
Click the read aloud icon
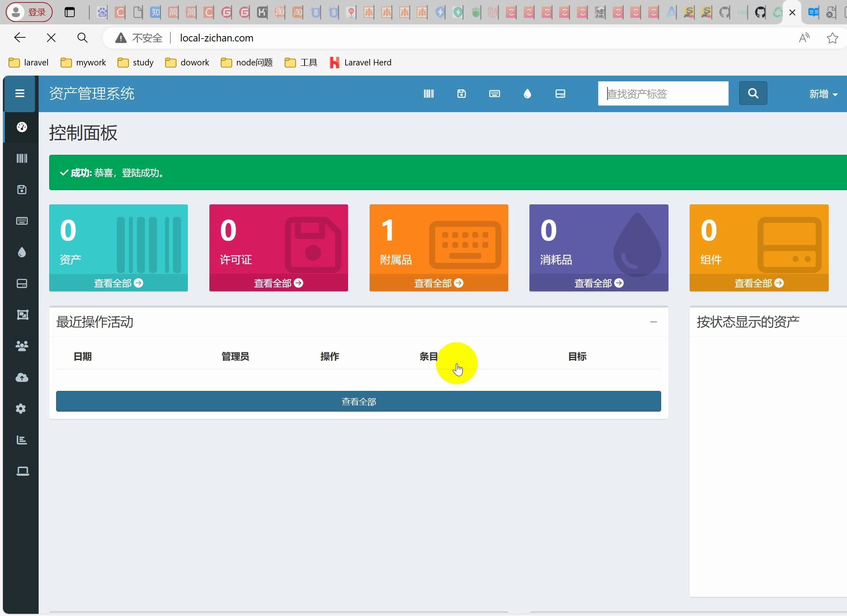point(804,38)
